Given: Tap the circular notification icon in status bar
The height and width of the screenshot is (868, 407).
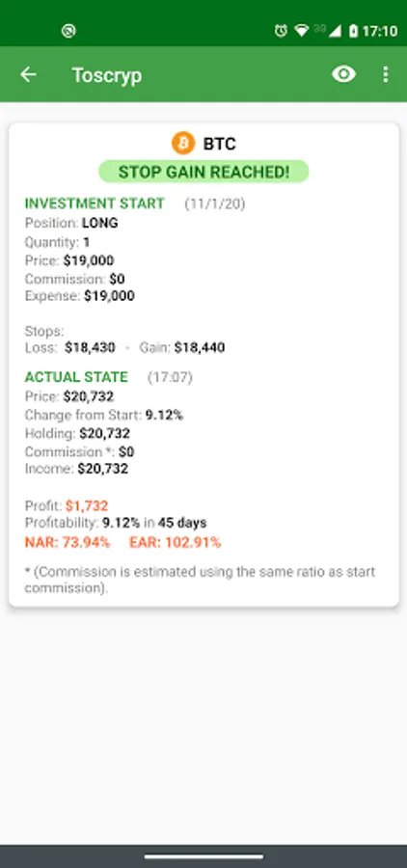Looking at the screenshot, I should point(68,31).
